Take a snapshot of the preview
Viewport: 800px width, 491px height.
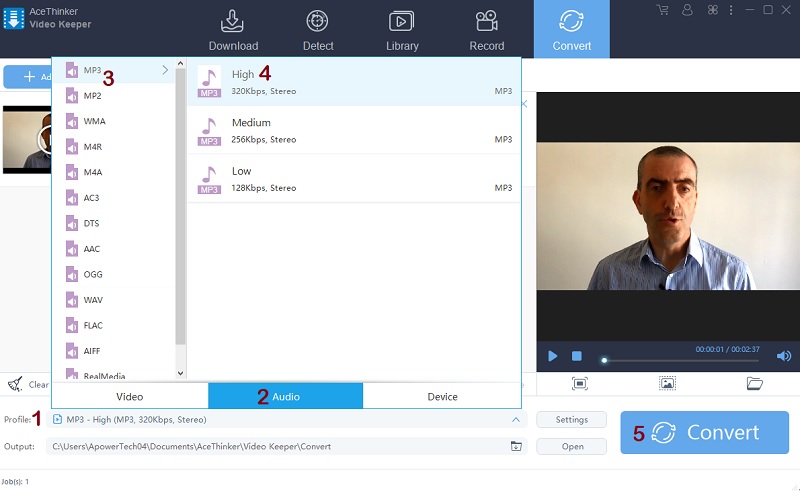[667, 383]
